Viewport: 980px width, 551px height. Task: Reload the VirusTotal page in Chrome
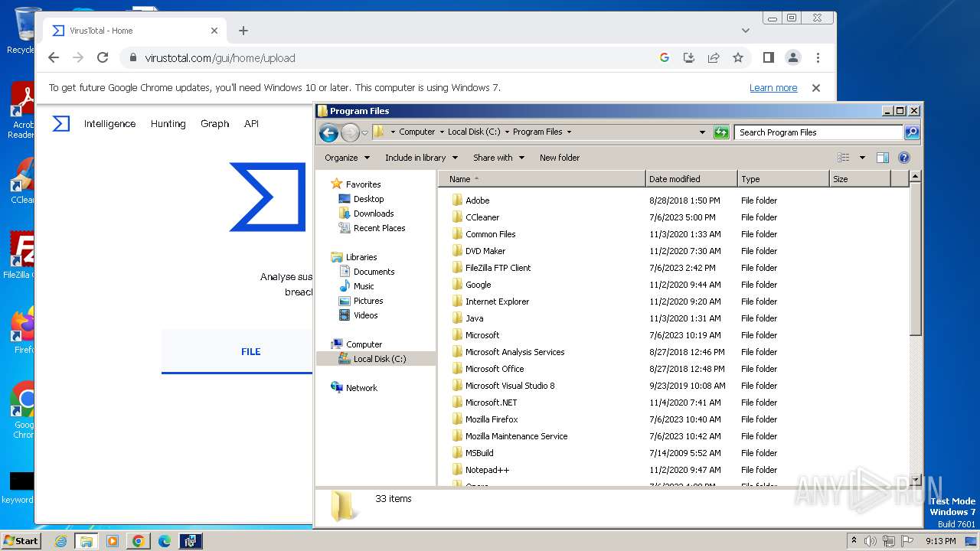coord(103,57)
